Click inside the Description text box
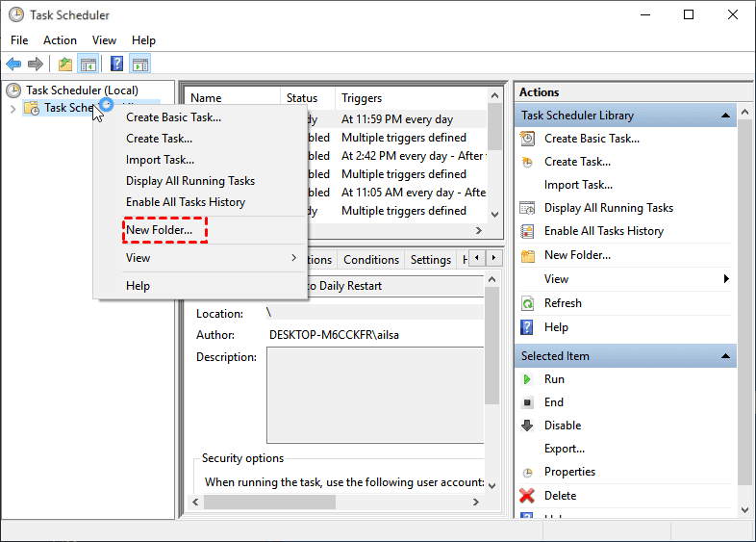 [375, 395]
